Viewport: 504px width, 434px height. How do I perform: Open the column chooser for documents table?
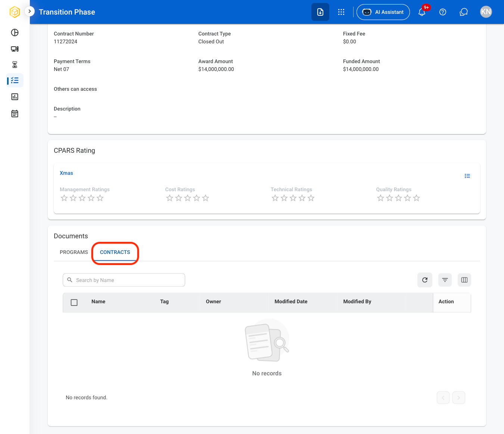pyautogui.click(x=464, y=280)
